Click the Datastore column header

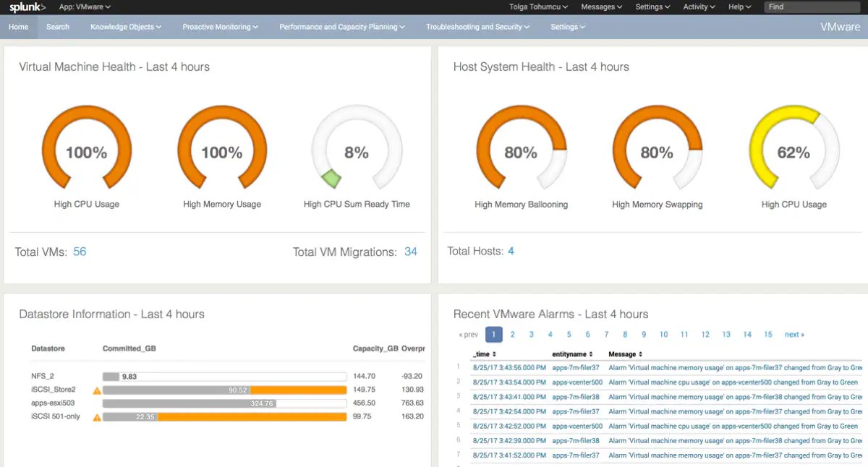(48, 348)
